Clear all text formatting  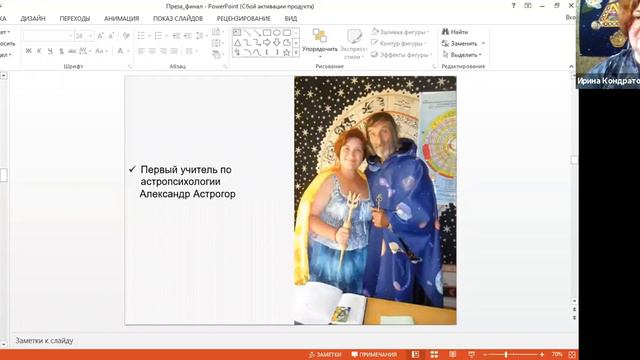pos(126,36)
